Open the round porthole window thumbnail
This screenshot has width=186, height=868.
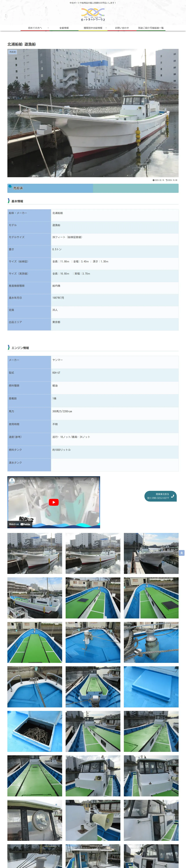point(35,820)
